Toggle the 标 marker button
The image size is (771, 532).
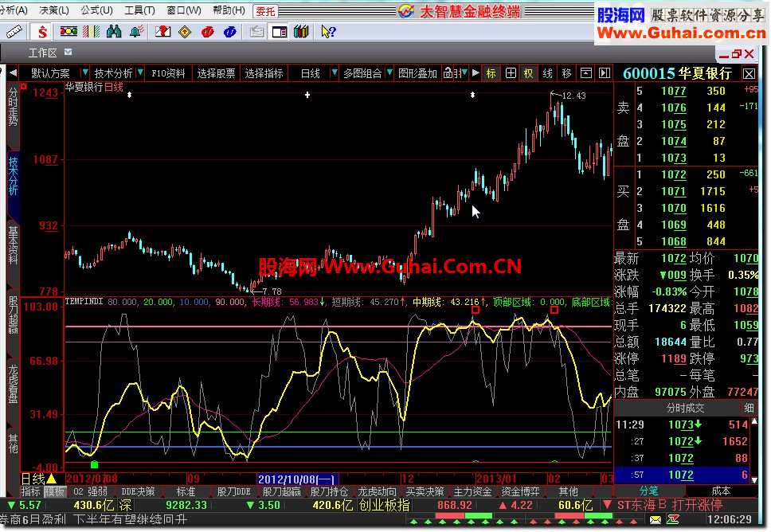tap(491, 73)
